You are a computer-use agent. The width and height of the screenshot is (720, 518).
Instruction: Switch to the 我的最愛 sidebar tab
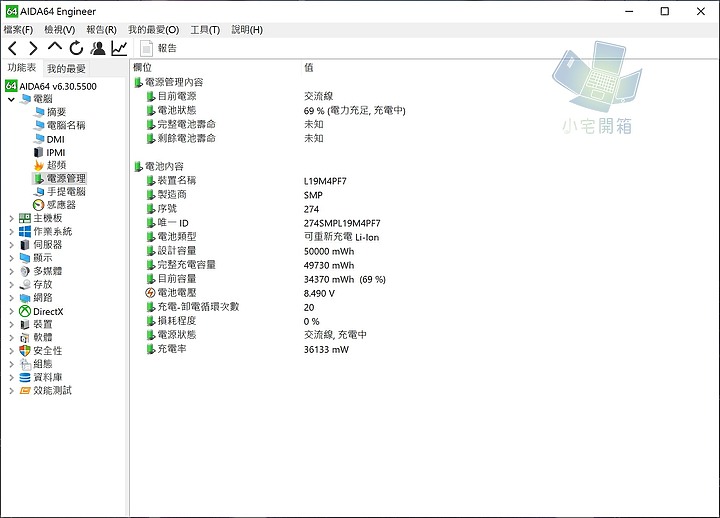[x=66, y=69]
